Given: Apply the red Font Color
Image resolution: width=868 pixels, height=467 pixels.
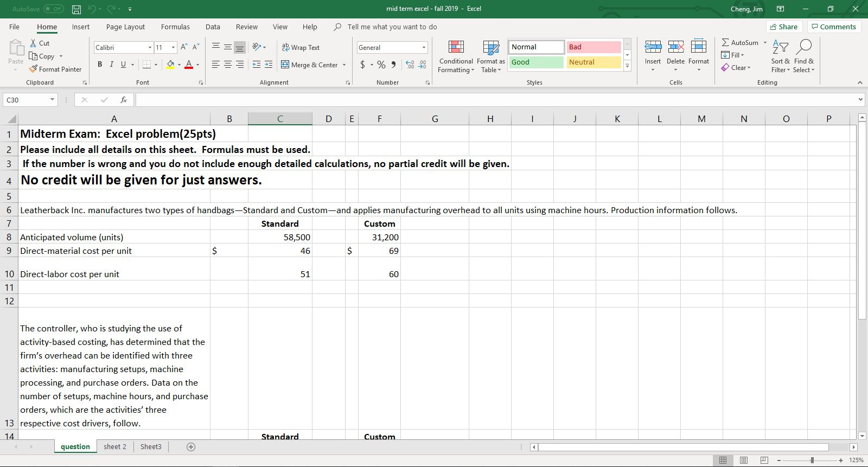Looking at the screenshot, I should [x=189, y=65].
